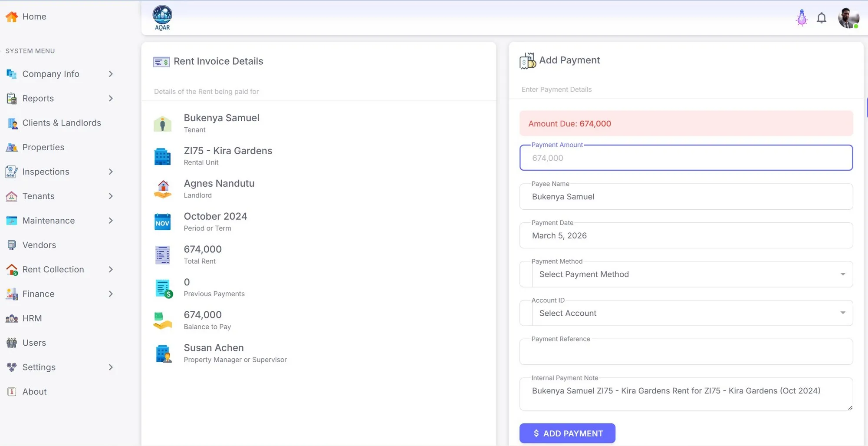Open Clients & Landlords menu item

point(62,123)
